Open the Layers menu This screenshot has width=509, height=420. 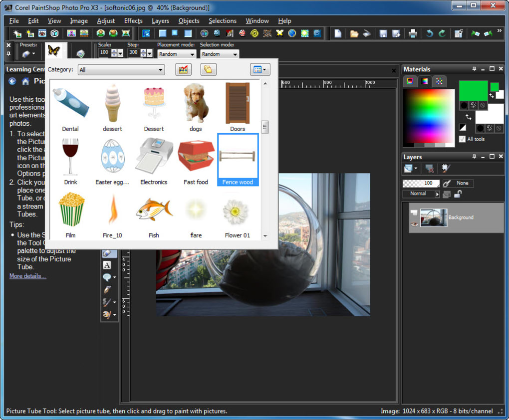point(160,21)
